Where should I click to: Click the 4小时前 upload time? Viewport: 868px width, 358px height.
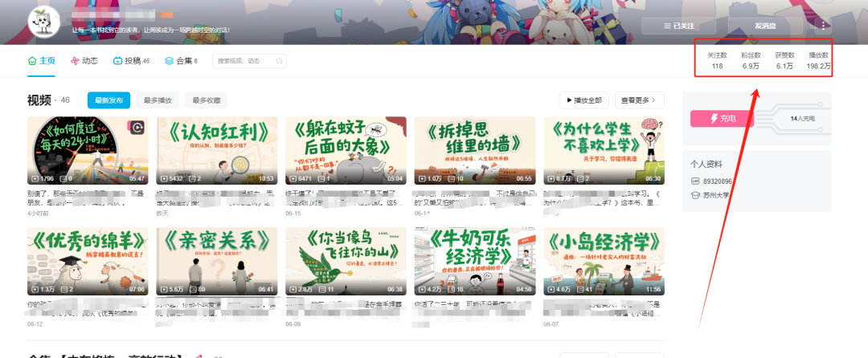pyautogui.click(x=37, y=213)
